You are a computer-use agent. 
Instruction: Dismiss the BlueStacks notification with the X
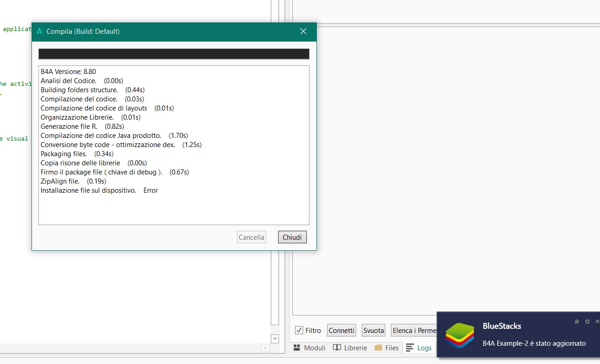pyautogui.click(x=597, y=322)
